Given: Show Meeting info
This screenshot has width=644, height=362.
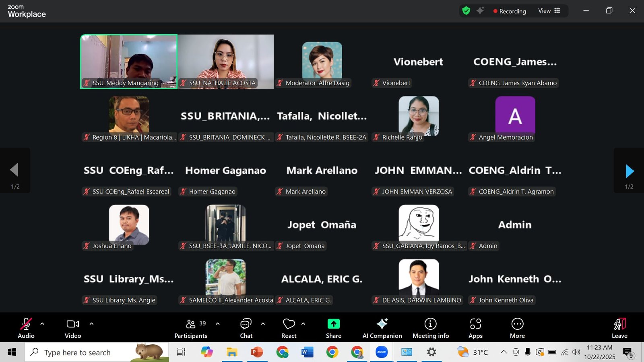Looking at the screenshot, I should coord(430,328).
